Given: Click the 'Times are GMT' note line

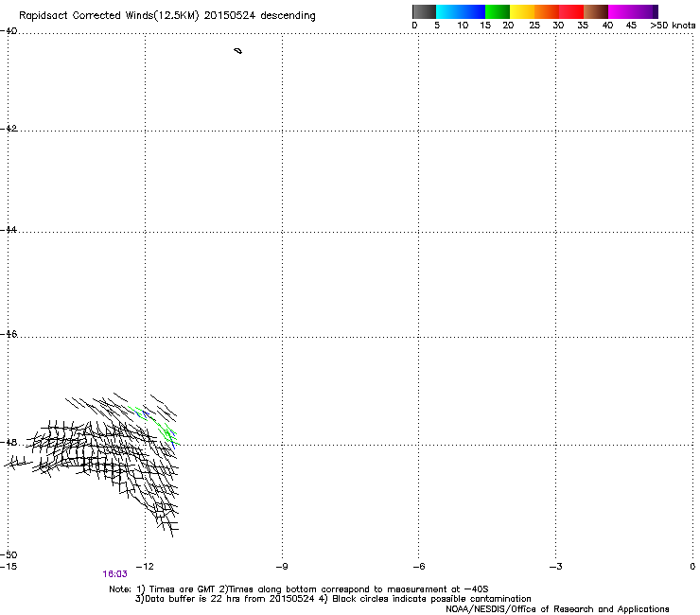Looking at the screenshot, I should pyautogui.click(x=299, y=589).
